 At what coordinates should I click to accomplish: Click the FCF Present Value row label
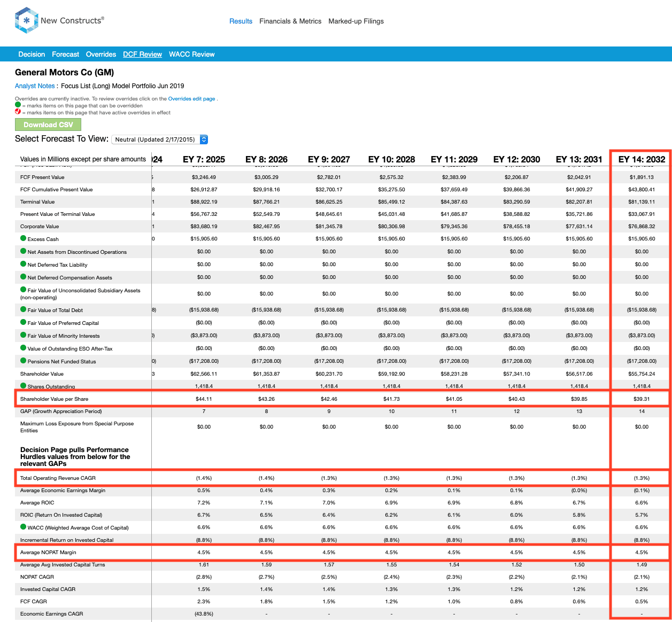(x=42, y=177)
